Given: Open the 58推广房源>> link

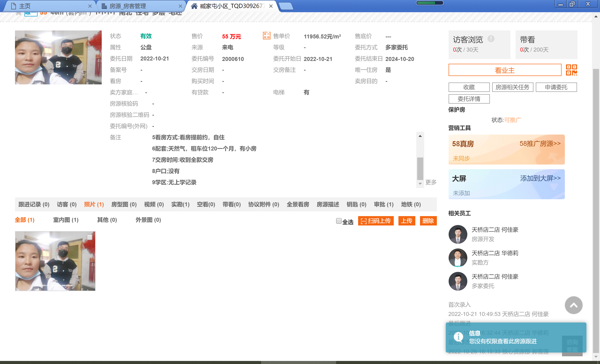Looking at the screenshot, I should tap(540, 143).
